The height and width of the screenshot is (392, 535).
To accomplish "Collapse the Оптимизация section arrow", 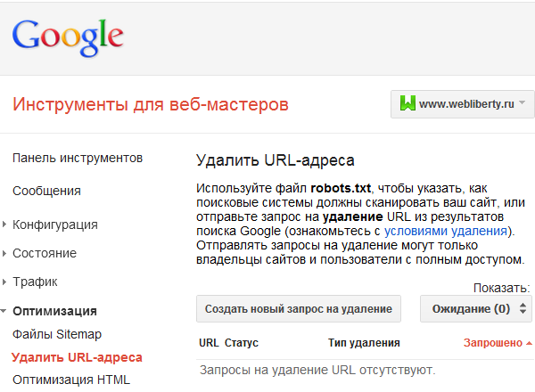I will pyautogui.click(x=4, y=311).
